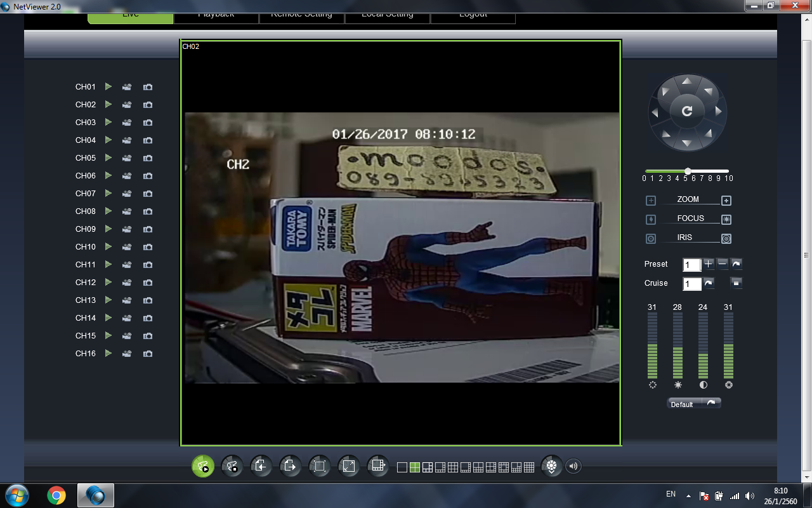The image size is (812, 508).
Task: Tilt the PTZ camera down
Action: point(686,143)
